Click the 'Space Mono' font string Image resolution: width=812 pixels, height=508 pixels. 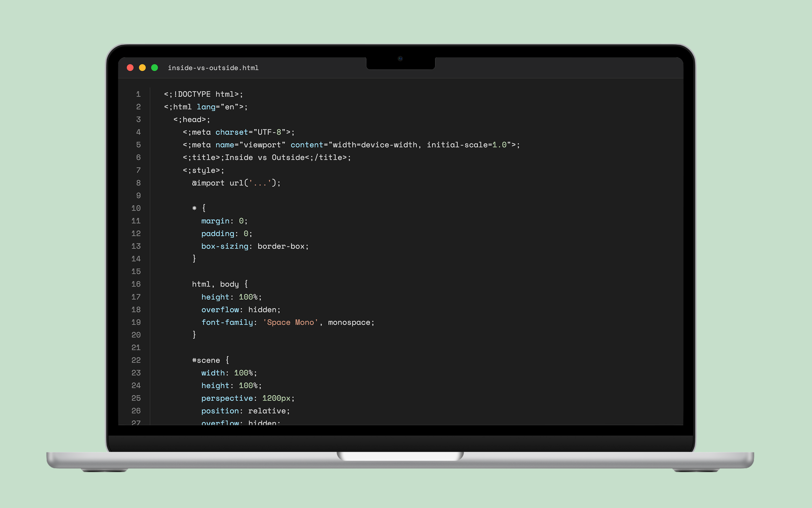pos(290,322)
